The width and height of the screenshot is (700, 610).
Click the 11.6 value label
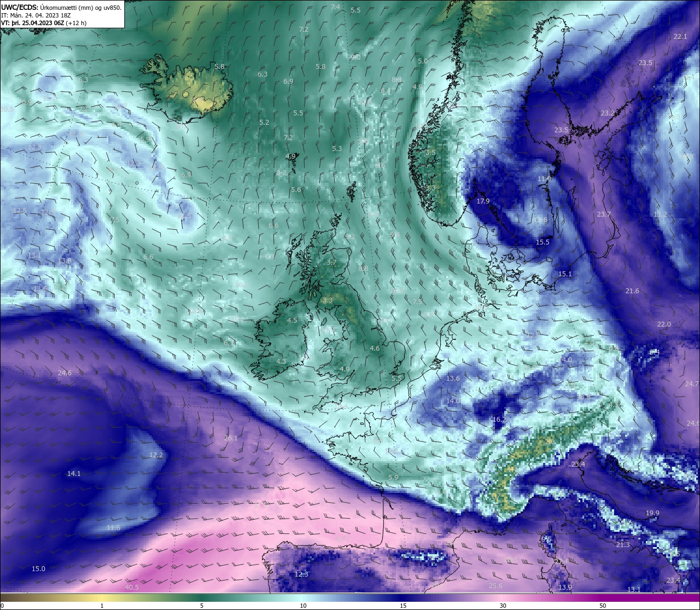pos(113,528)
